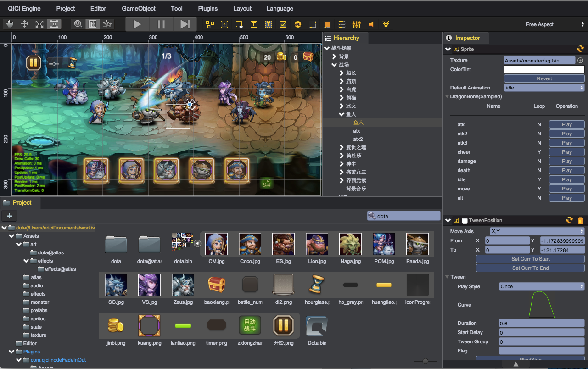Open the Layout menu

[x=242, y=8]
